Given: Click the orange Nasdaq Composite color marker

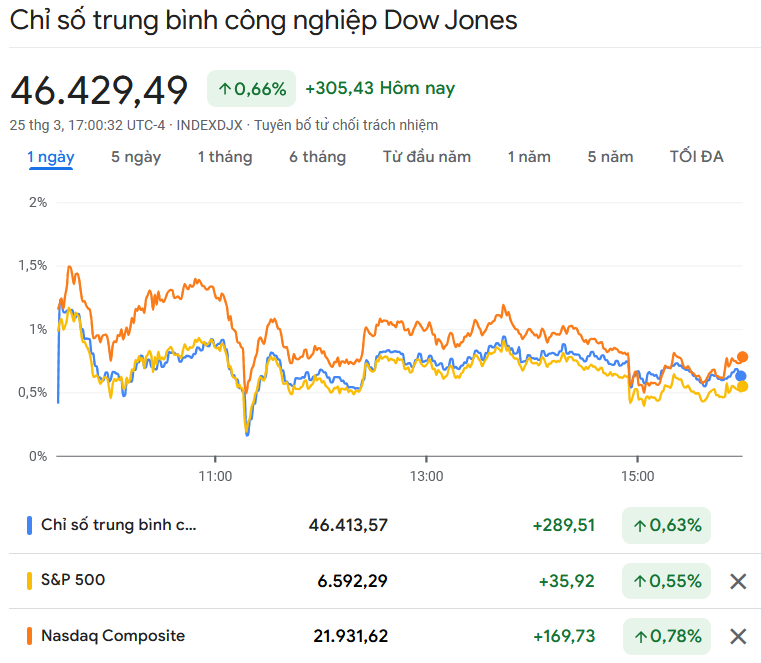Looking at the screenshot, I should click(29, 635).
